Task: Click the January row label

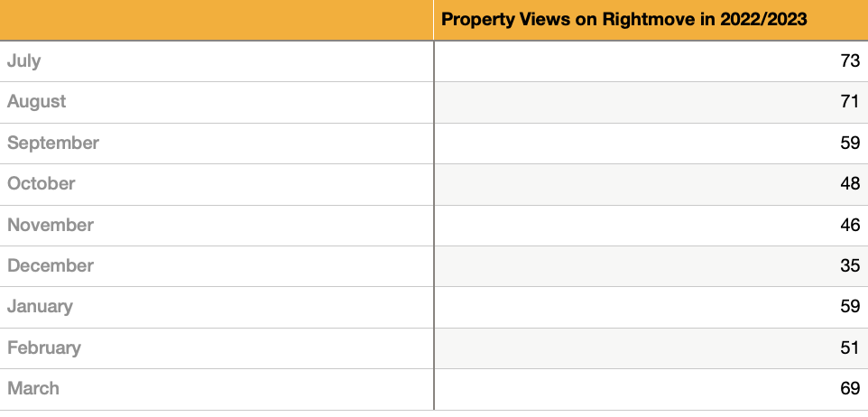Action: click(x=41, y=306)
